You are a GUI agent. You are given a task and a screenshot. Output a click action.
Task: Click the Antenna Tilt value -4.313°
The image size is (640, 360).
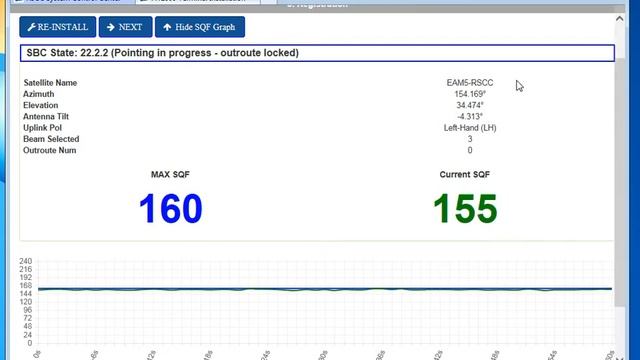[x=470, y=117]
